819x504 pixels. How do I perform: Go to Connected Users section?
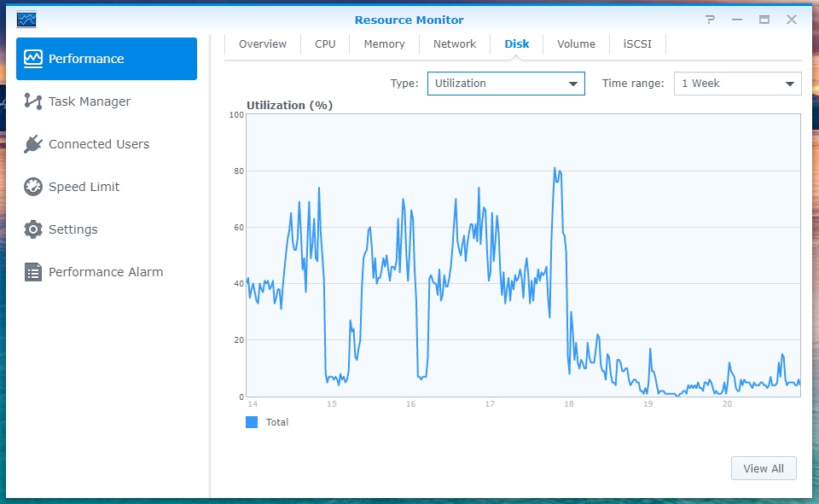point(99,144)
